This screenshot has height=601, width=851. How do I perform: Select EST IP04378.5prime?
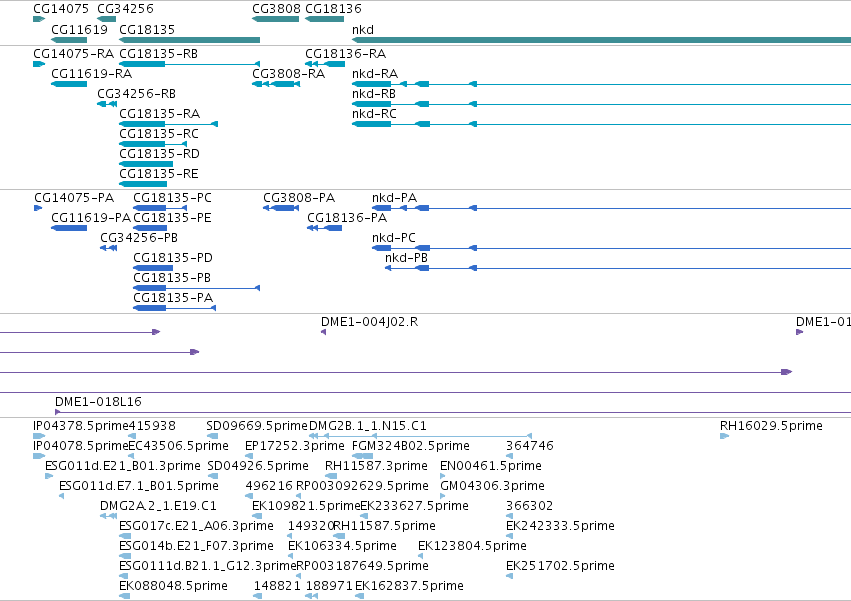39,436
